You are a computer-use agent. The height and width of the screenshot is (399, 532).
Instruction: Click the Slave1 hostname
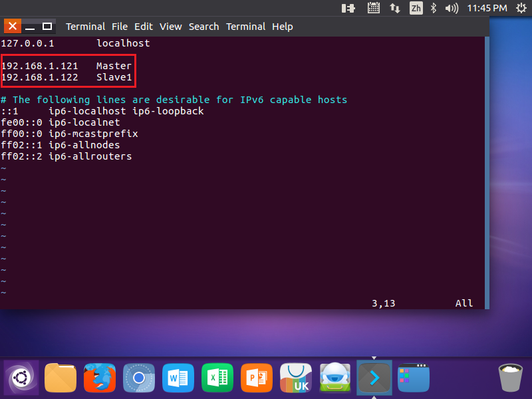click(x=114, y=77)
